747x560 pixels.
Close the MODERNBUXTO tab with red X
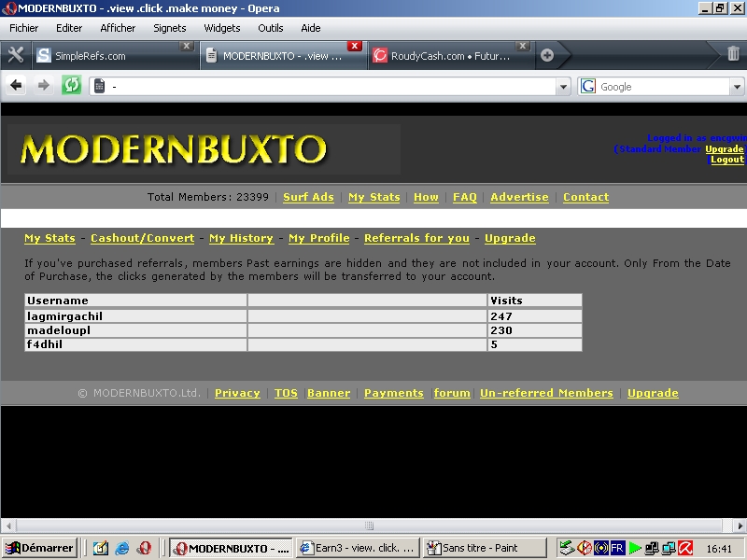tap(354, 46)
